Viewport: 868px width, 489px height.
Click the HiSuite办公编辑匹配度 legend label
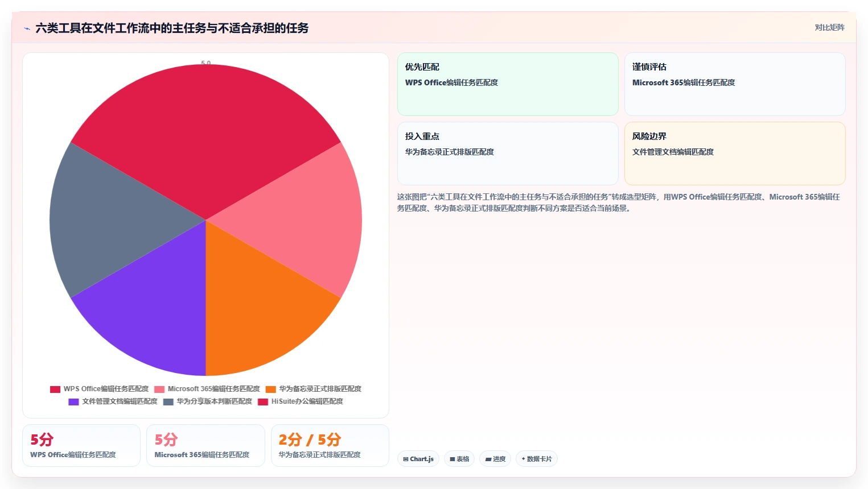(307, 401)
